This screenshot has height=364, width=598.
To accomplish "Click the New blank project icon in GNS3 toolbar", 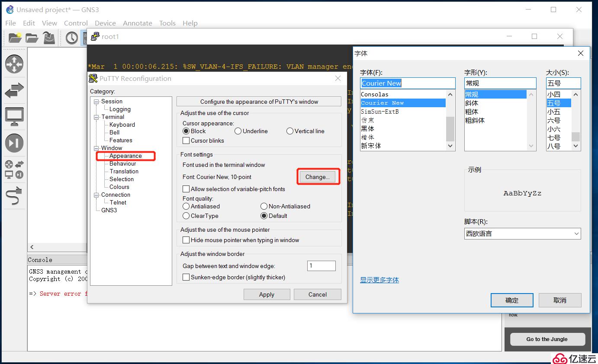I will click(15, 38).
